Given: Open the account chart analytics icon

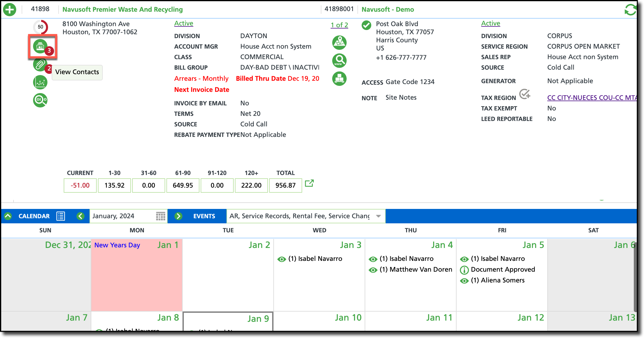Looking at the screenshot, I should click(40, 82).
